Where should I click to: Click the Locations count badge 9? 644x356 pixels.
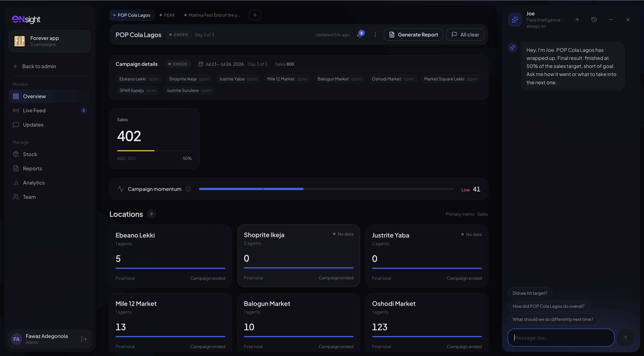tap(151, 214)
